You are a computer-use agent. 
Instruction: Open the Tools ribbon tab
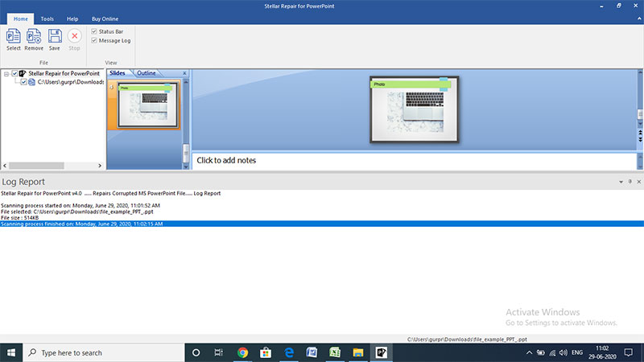click(47, 19)
